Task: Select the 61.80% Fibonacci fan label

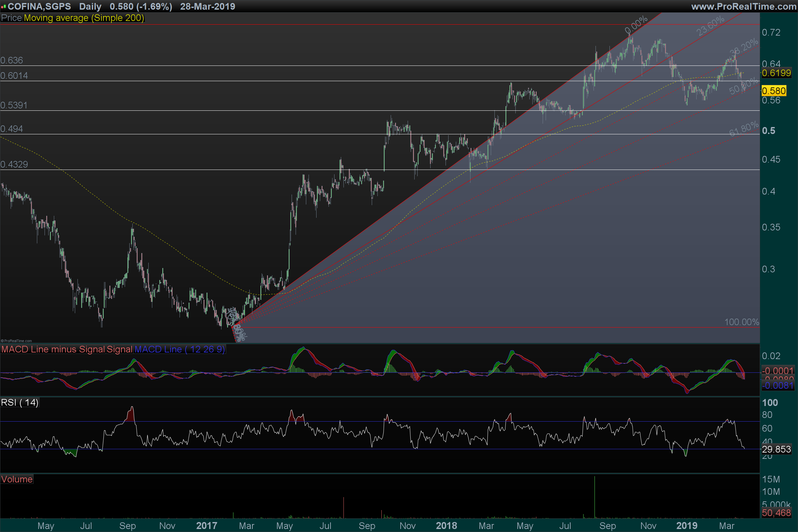Action: [744, 129]
